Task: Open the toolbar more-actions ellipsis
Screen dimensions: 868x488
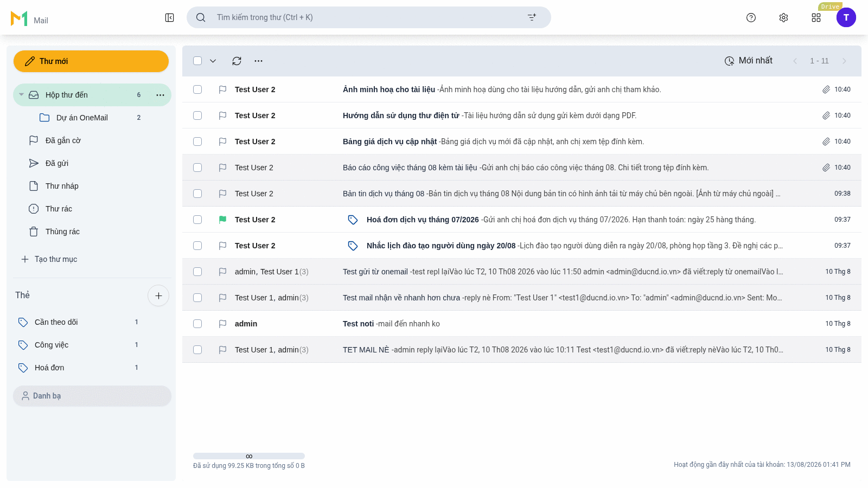Action: 258,61
